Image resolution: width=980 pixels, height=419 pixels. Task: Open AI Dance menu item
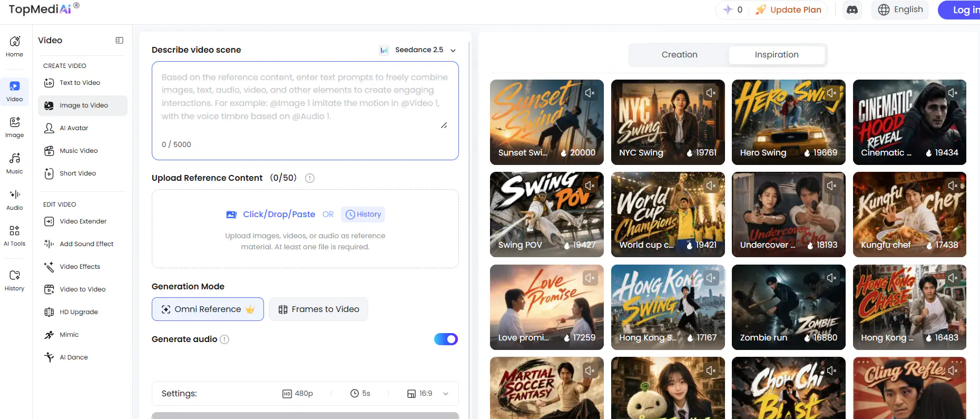[x=83, y=357]
